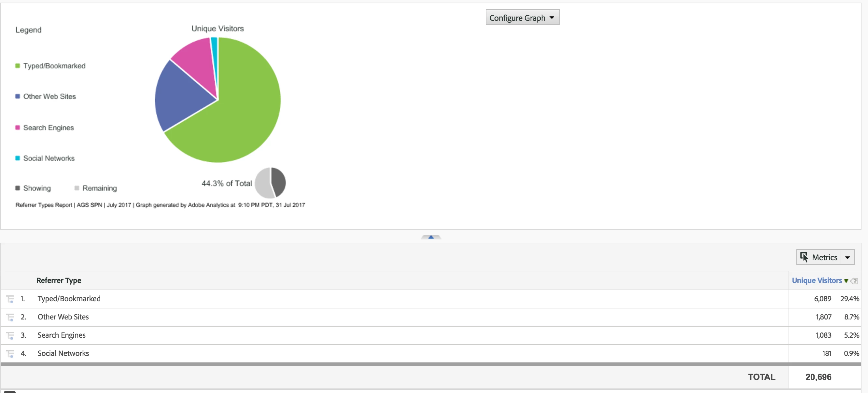Viewport: 868px width, 393px height.
Task: Click breakdown icon for Typed/Bookmarked row
Action: coord(10,299)
